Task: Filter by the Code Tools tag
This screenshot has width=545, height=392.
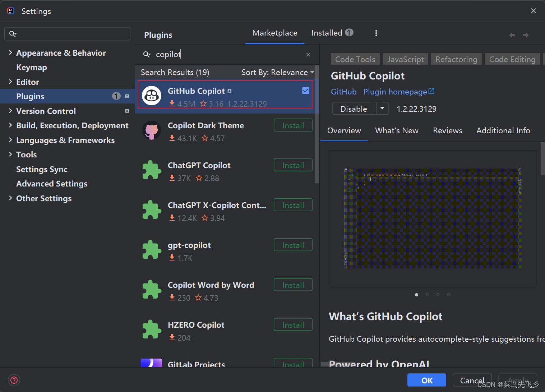Action: 355,59
